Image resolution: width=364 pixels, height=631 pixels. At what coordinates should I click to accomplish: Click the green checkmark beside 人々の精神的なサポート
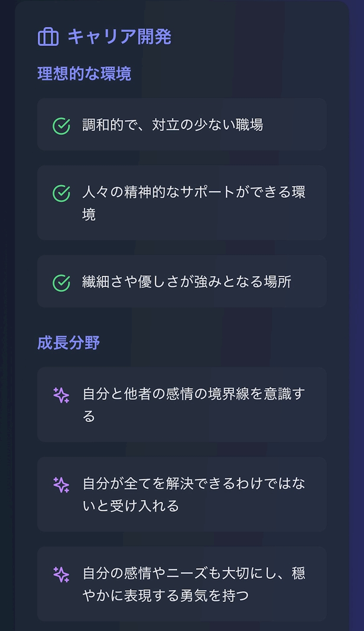point(61,193)
